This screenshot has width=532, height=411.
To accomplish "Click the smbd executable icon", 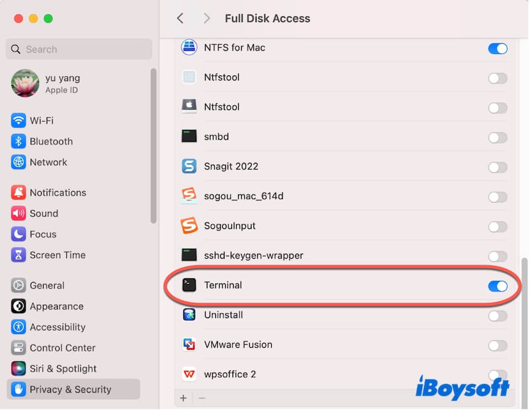I will [189, 136].
